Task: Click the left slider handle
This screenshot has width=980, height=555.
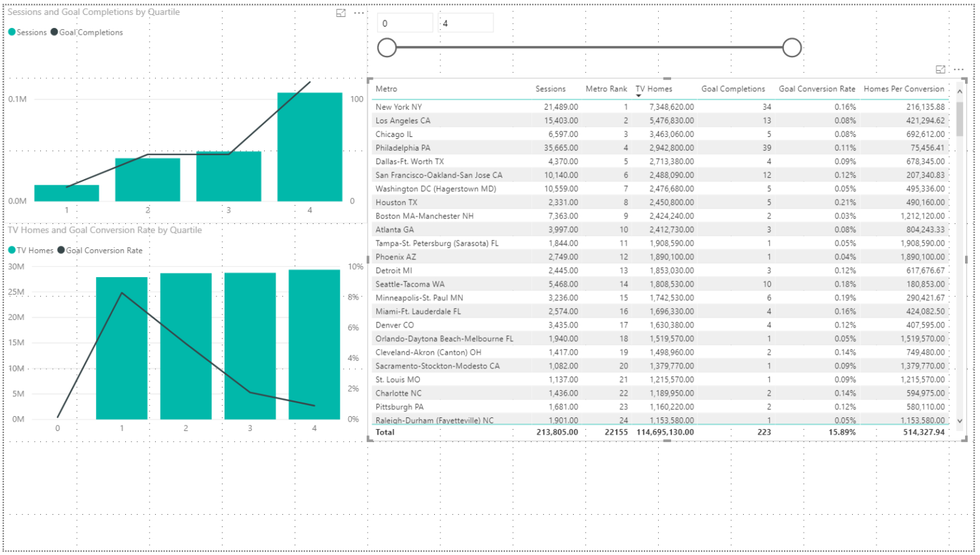Action: [x=387, y=48]
